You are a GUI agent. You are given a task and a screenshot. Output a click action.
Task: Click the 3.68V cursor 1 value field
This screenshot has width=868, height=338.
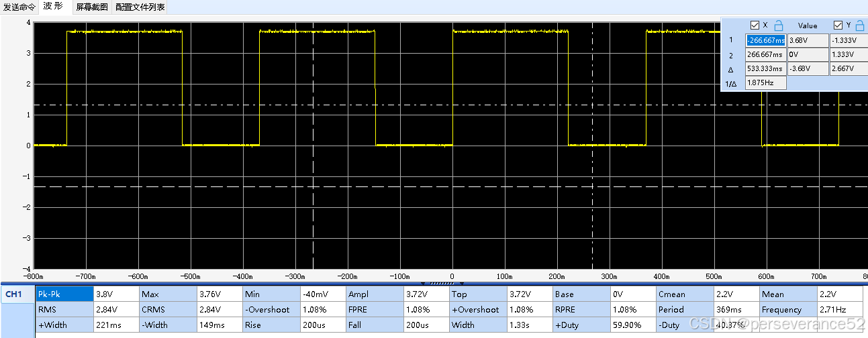pyautogui.click(x=808, y=40)
